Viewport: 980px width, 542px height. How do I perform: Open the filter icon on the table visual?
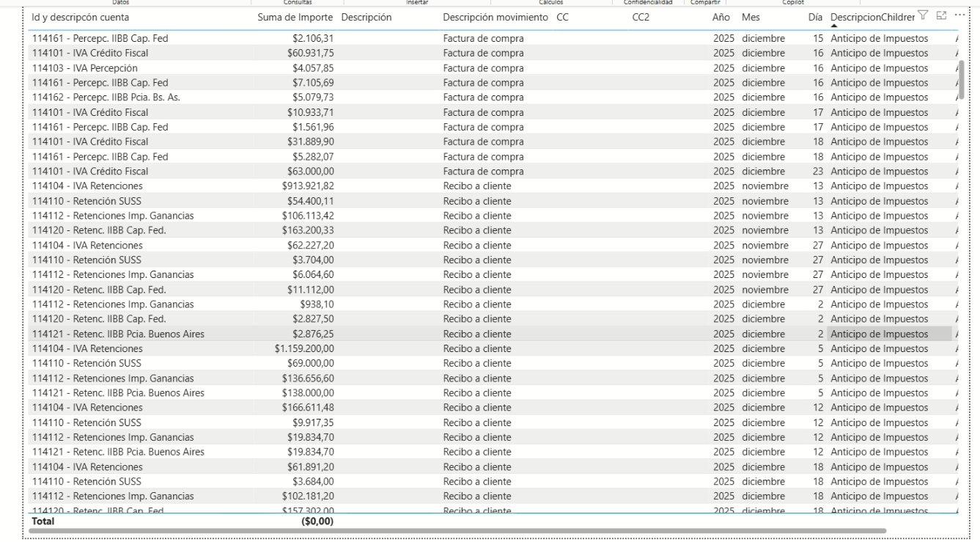click(923, 15)
